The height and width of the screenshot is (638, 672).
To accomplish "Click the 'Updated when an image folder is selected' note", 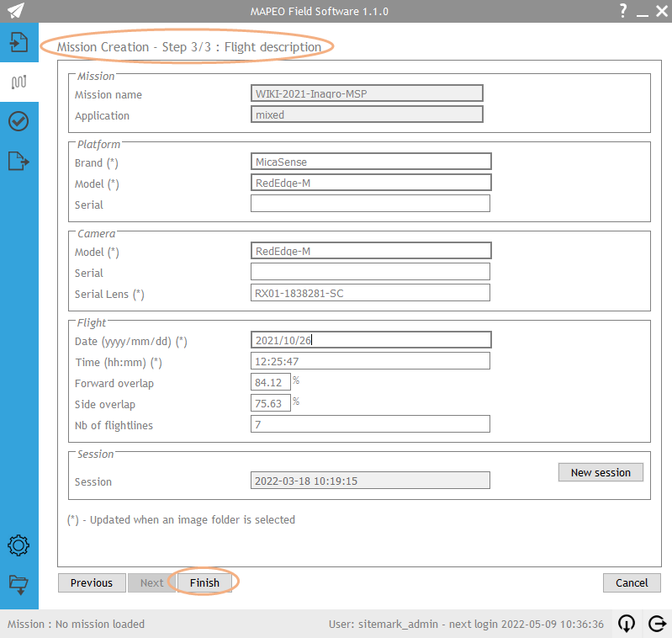I will (x=181, y=519).
